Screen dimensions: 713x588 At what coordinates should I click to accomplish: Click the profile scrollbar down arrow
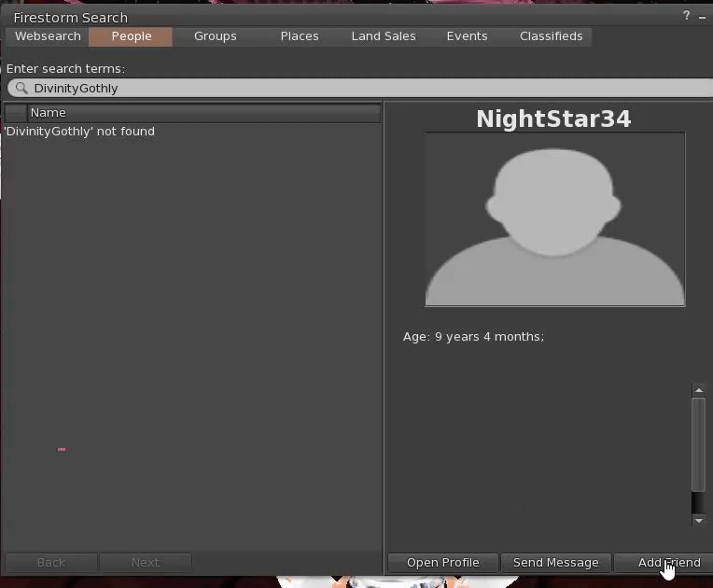[698, 520]
